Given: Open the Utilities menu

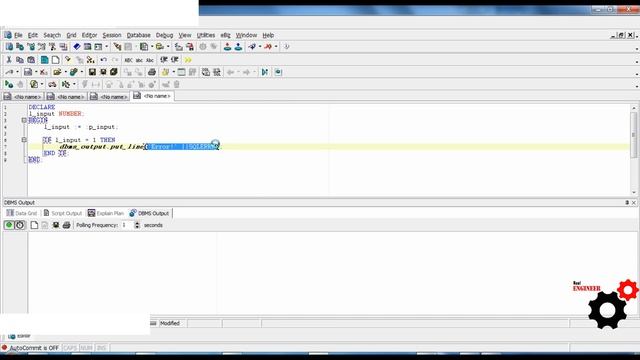Looking at the screenshot, I should 206,35.
